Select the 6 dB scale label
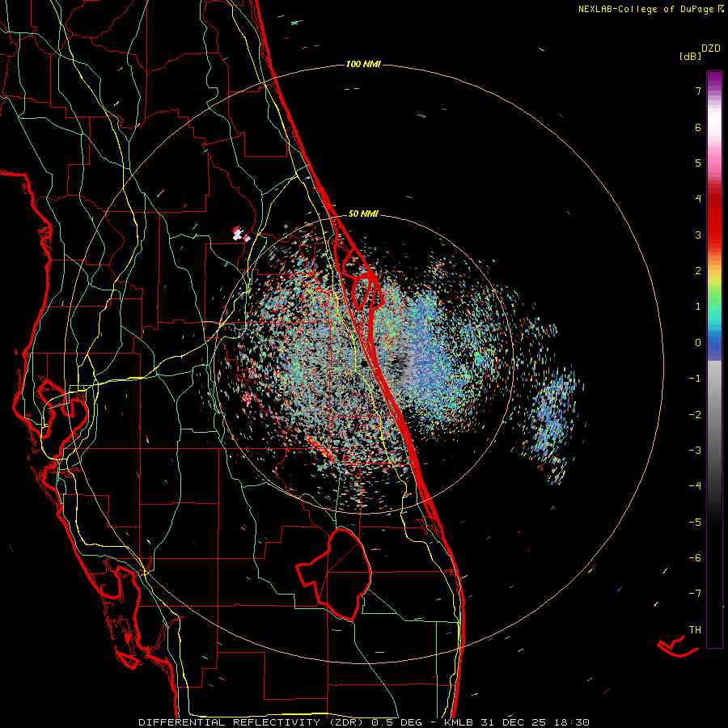 698,127
